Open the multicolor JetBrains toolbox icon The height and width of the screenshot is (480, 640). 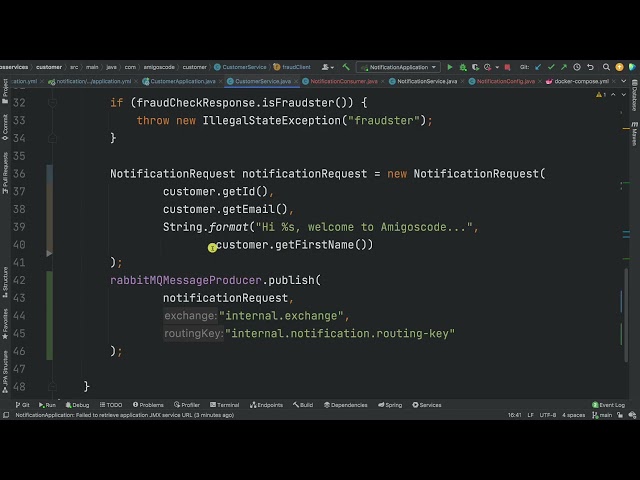click(632, 67)
